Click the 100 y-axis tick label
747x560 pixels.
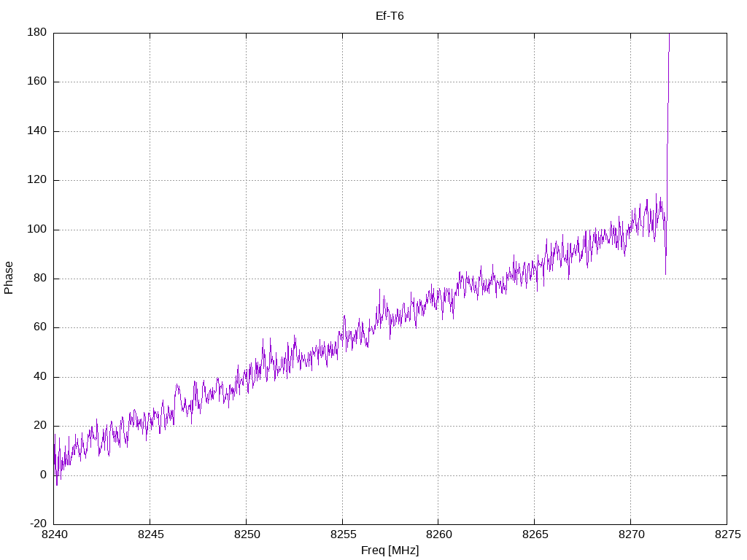pyautogui.click(x=37, y=229)
